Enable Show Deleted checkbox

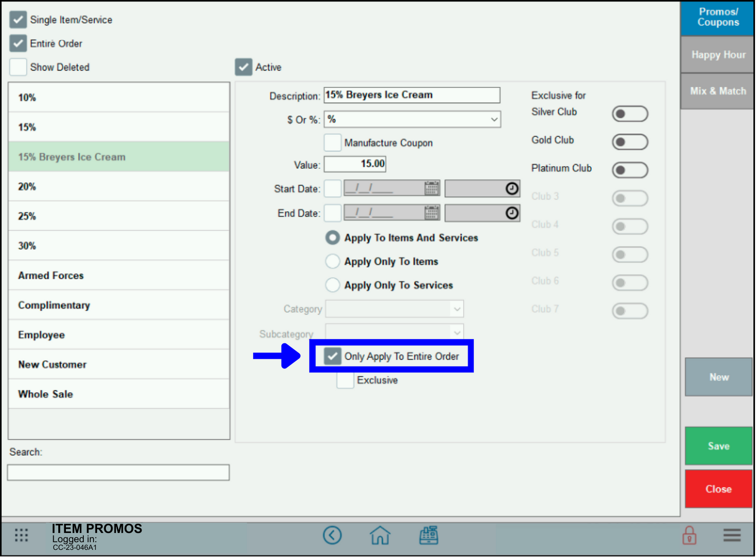tap(18, 67)
